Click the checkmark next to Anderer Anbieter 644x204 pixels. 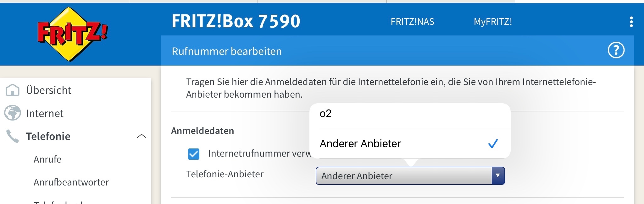click(493, 143)
